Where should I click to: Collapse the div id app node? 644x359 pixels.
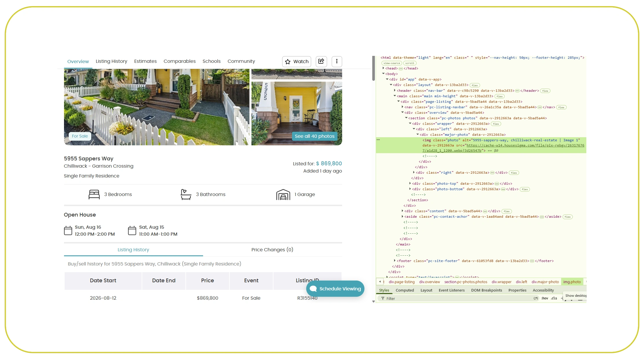(387, 79)
